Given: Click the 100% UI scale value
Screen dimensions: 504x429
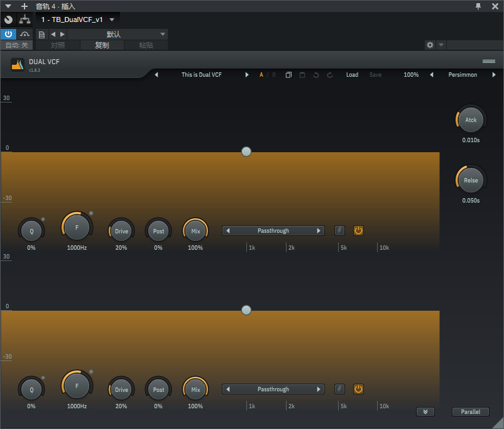Looking at the screenshot, I should [x=411, y=75].
